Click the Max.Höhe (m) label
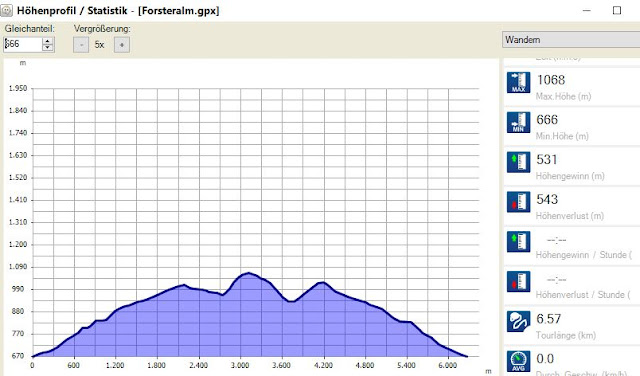640x376 pixels. (563, 97)
